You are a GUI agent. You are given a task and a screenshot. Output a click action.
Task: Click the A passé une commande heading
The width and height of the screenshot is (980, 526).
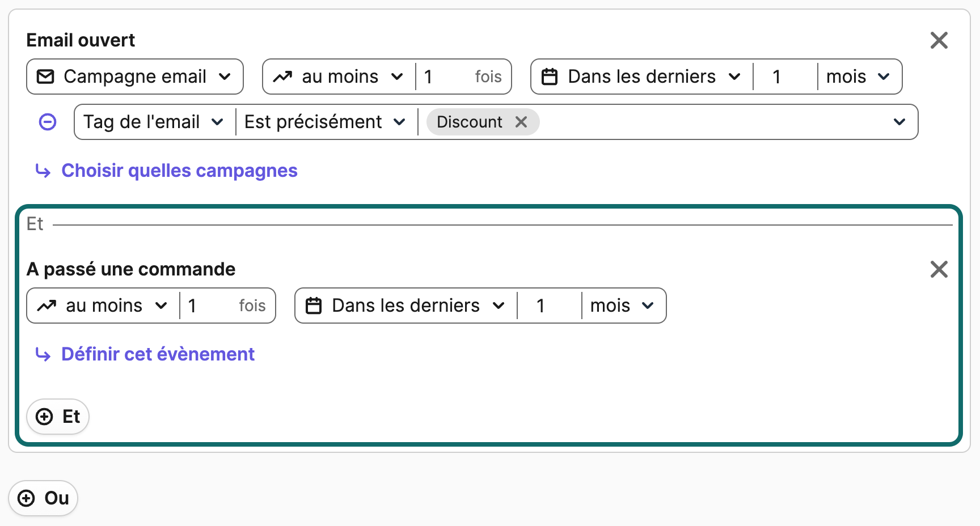(131, 269)
